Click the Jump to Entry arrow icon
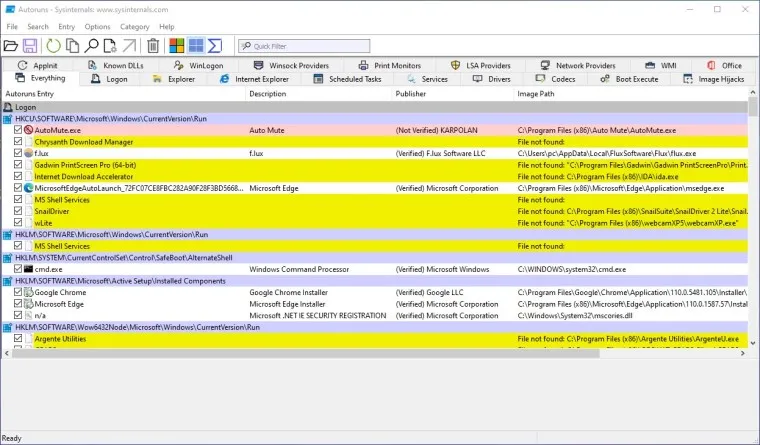 pyautogui.click(x=129, y=46)
